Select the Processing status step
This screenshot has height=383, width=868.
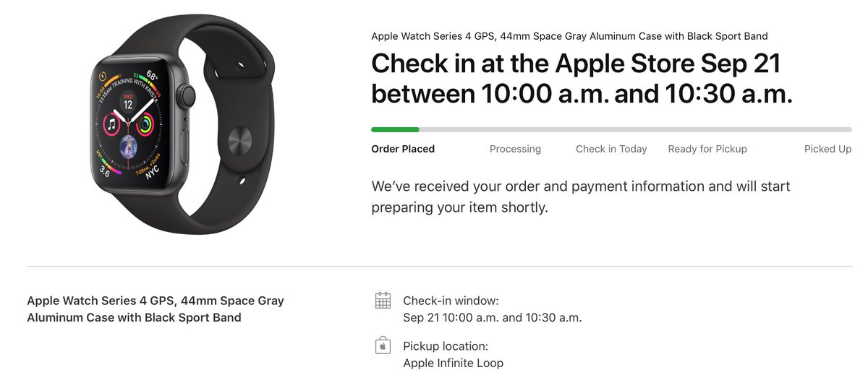click(x=515, y=149)
